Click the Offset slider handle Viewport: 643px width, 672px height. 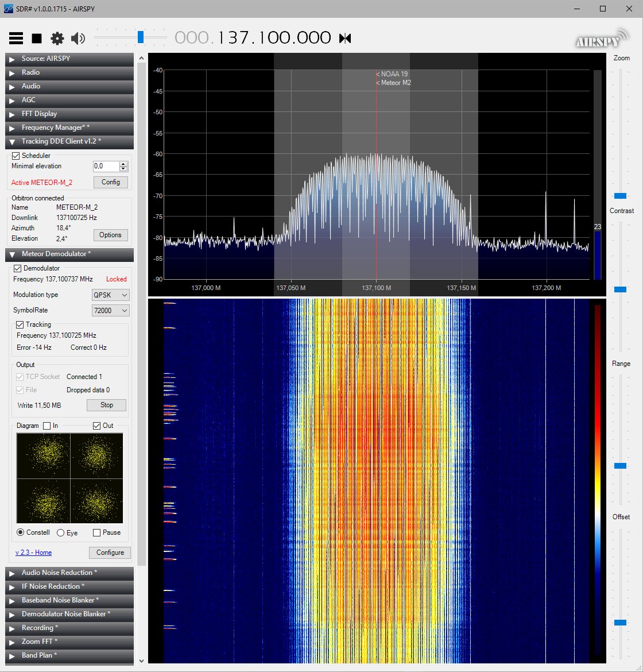[x=620, y=622]
